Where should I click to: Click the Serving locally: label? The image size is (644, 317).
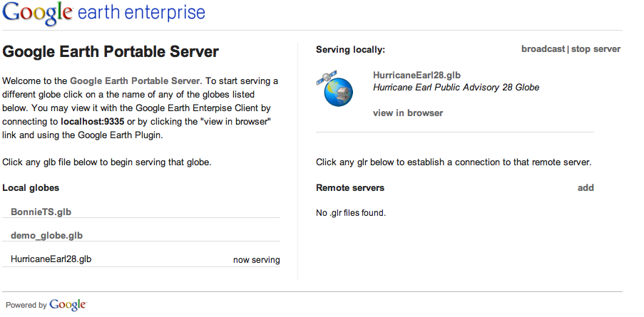click(x=350, y=50)
